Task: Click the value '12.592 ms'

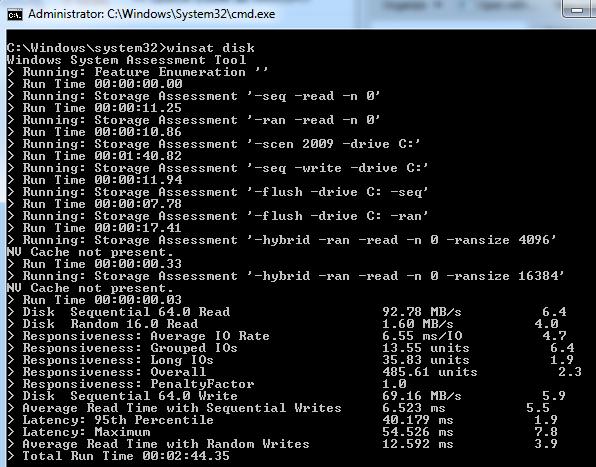Action: [418, 443]
